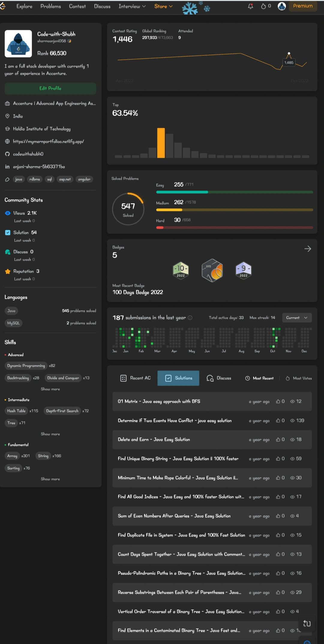Click the GitHub icon beside codewithshubh0

point(7,154)
